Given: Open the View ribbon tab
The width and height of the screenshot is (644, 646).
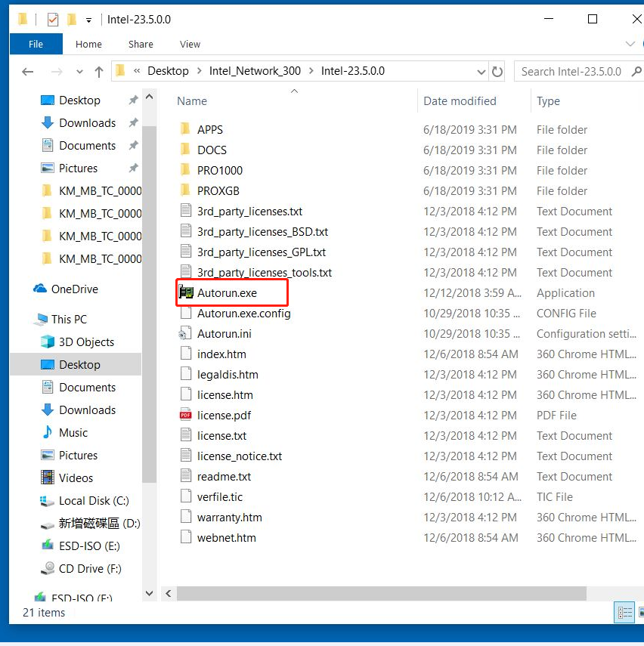Looking at the screenshot, I should point(190,45).
